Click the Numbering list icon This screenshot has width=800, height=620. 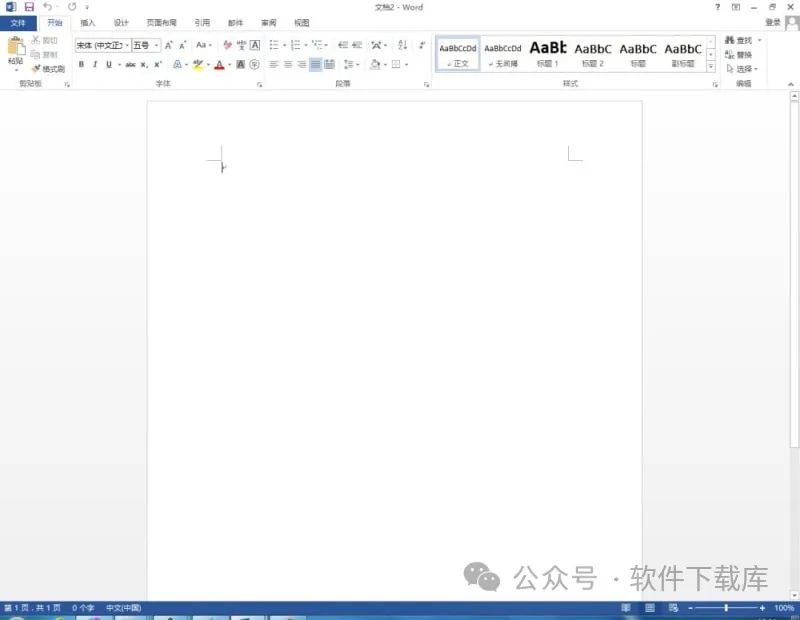pos(295,45)
